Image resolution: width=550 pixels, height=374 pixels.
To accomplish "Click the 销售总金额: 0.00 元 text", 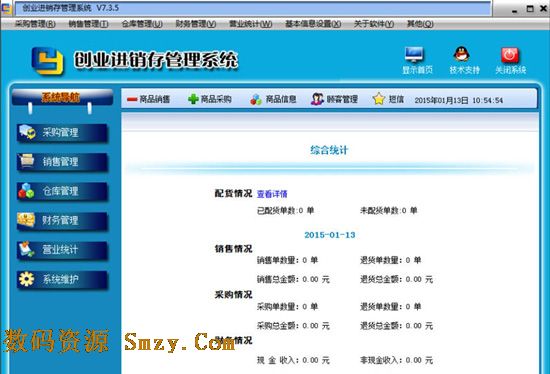I will pos(293,279).
